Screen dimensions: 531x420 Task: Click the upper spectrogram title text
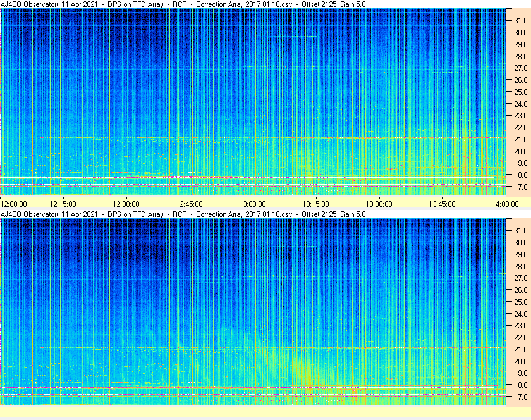(x=183, y=4)
